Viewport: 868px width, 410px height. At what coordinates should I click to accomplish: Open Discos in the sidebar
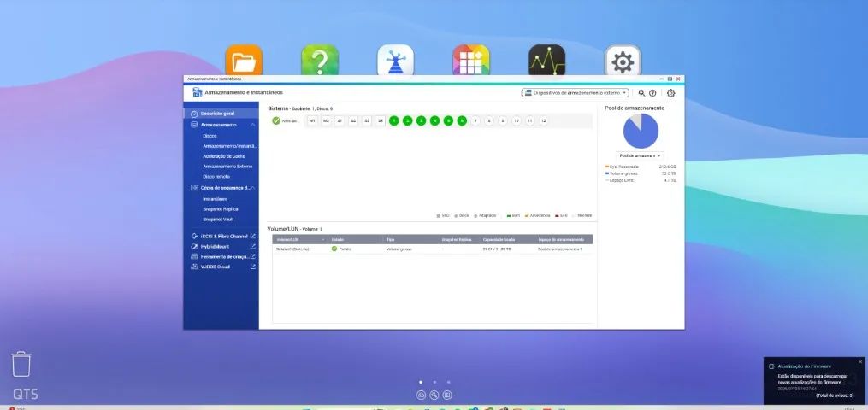click(x=210, y=135)
